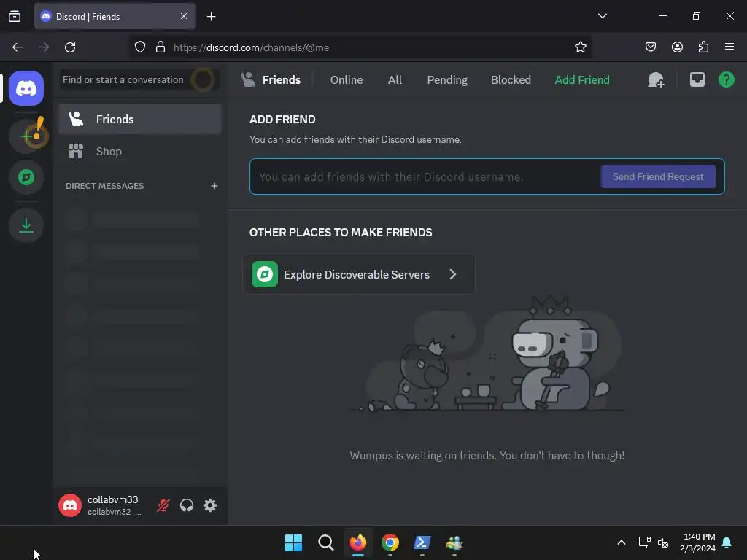
Task: Add a server with the plus icon
Action: (x=26, y=136)
